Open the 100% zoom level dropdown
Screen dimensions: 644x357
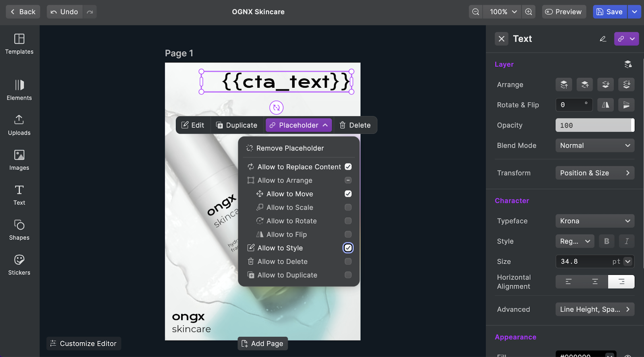502,12
